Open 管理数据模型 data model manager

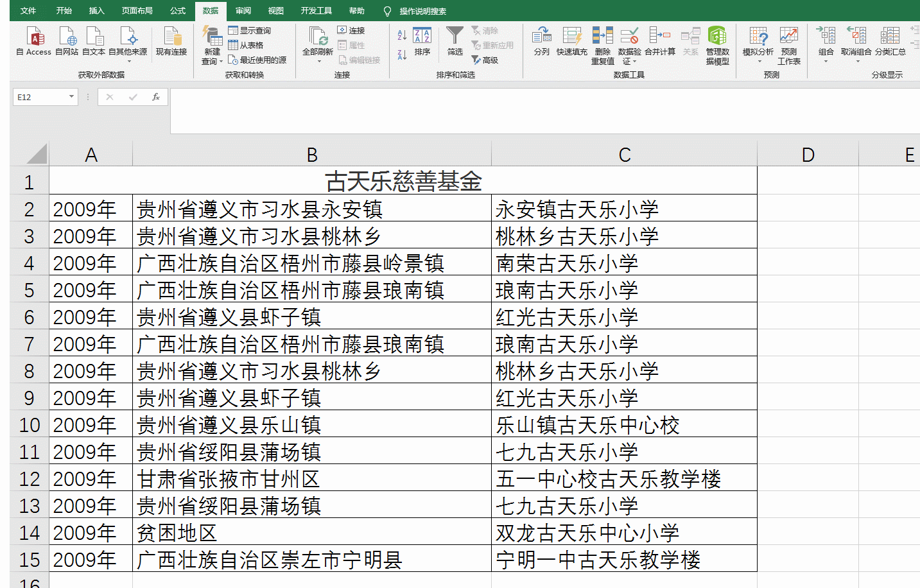(x=718, y=46)
